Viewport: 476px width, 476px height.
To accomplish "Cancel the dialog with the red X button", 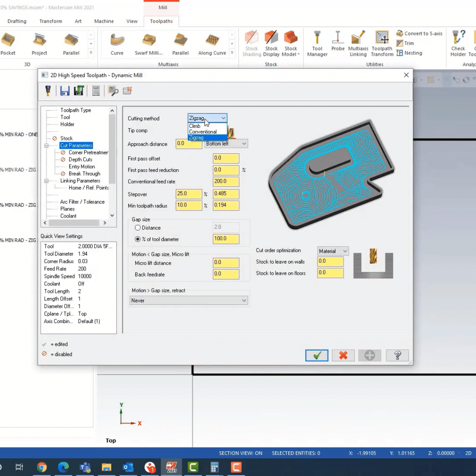I will (x=343, y=355).
